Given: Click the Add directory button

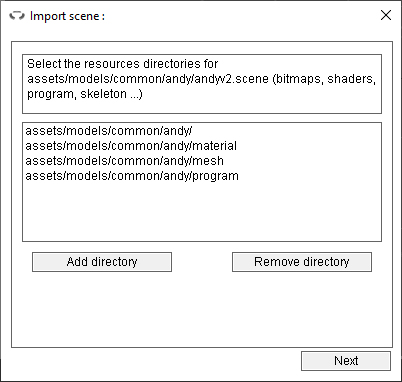Looking at the screenshot, I should 102,262.
